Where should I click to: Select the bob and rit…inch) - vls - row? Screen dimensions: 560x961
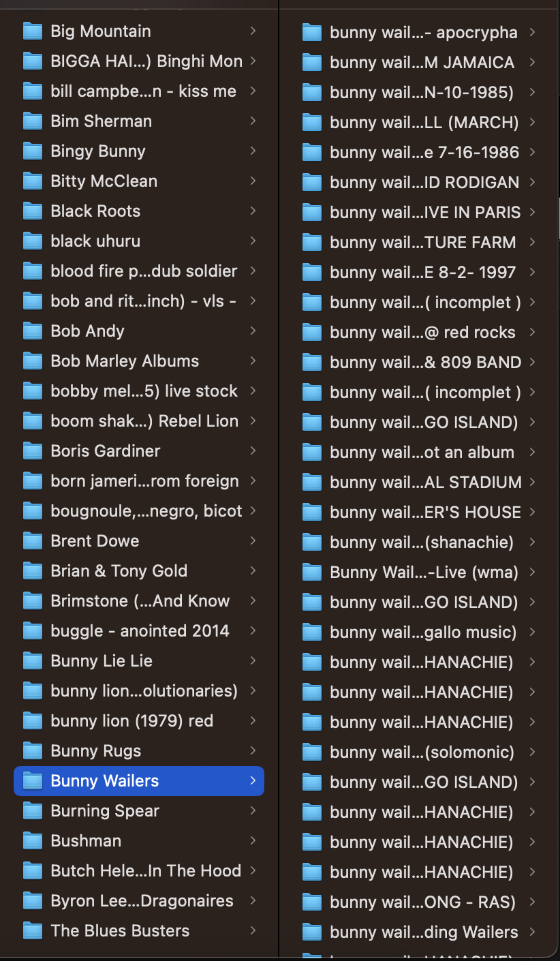pyautogui.click(x=139, y=301)
